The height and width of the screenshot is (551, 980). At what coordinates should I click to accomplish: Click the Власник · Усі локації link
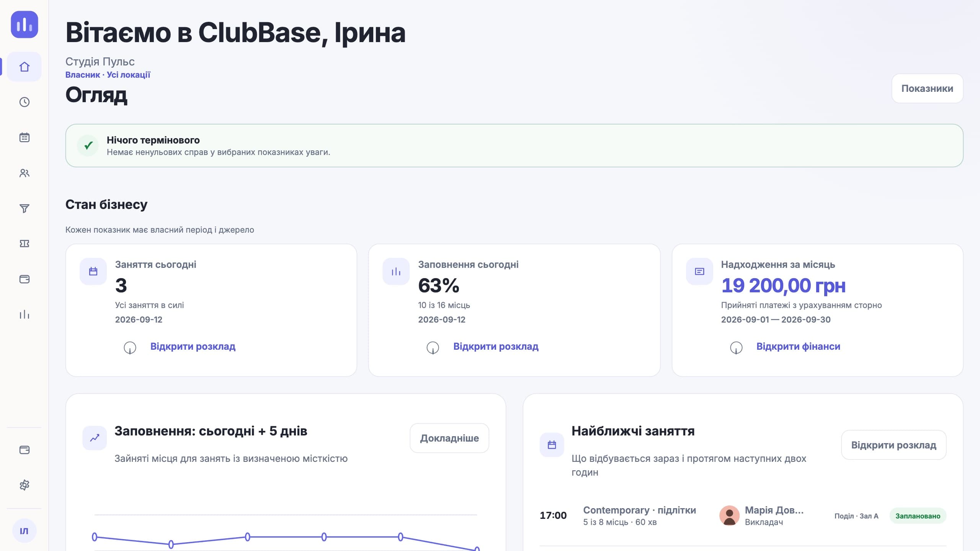(108, 75)
